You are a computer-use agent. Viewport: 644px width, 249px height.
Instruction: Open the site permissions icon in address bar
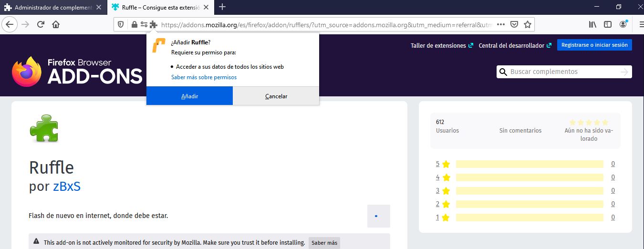[x=144, y=24]
